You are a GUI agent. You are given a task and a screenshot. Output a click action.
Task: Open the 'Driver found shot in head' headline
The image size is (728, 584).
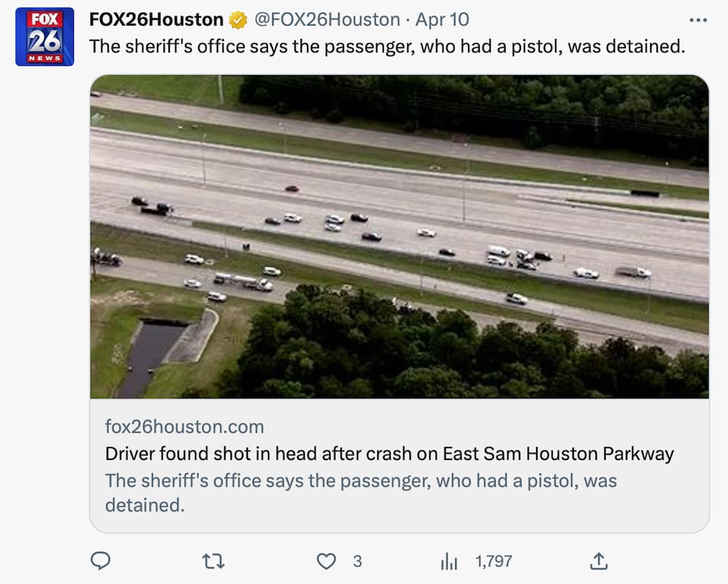pyautogui.click(x=390, y=454)
